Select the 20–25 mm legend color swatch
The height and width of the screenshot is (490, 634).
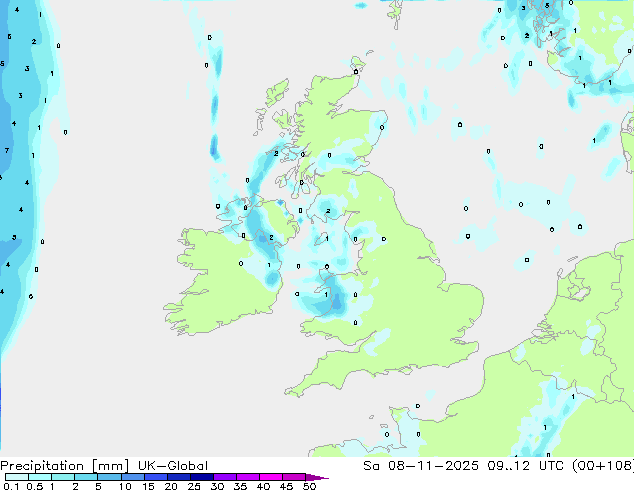(178, 477)
